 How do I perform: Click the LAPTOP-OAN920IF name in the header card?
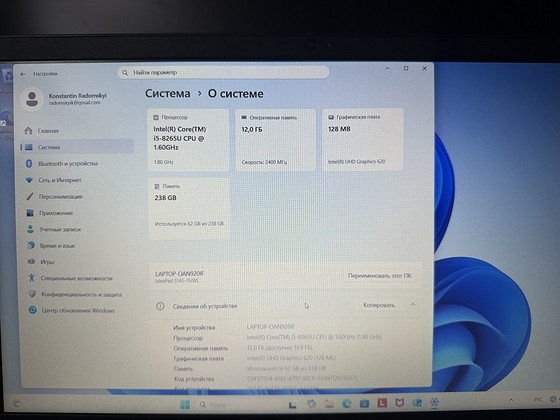180,274
